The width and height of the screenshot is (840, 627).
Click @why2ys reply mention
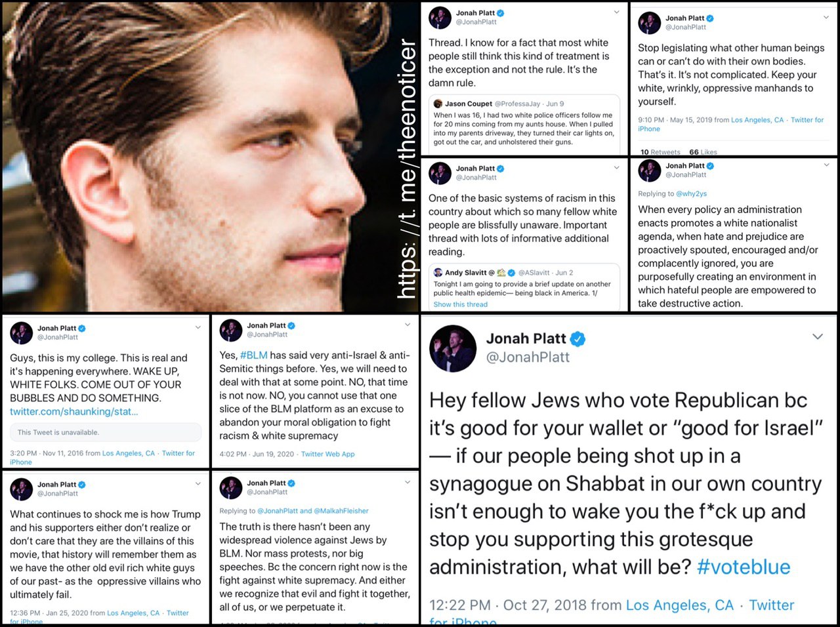coord(691,193)
